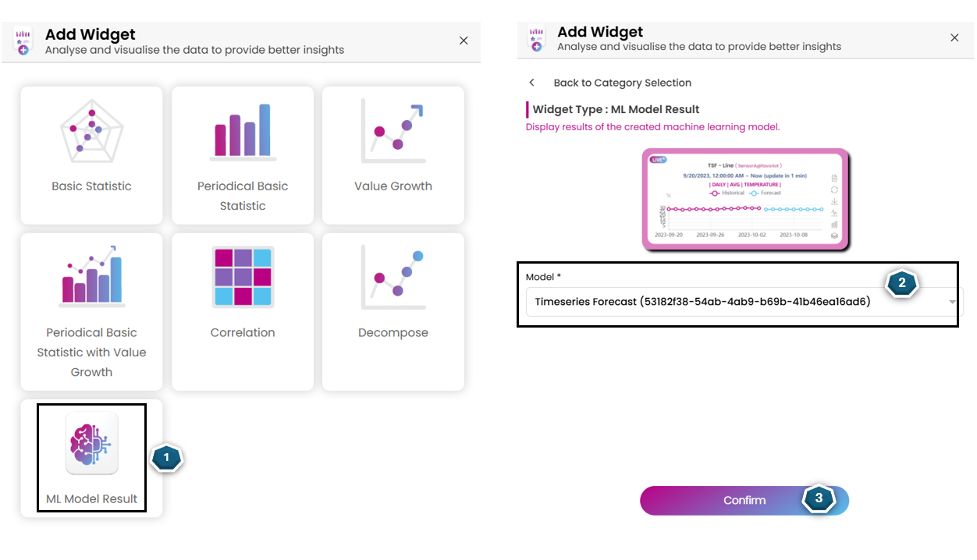
Task: Click the download icon beside the chart preview
Action: point(834,201)
